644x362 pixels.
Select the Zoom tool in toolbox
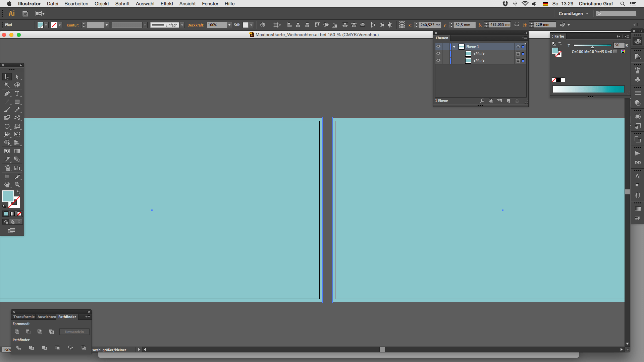17,185
